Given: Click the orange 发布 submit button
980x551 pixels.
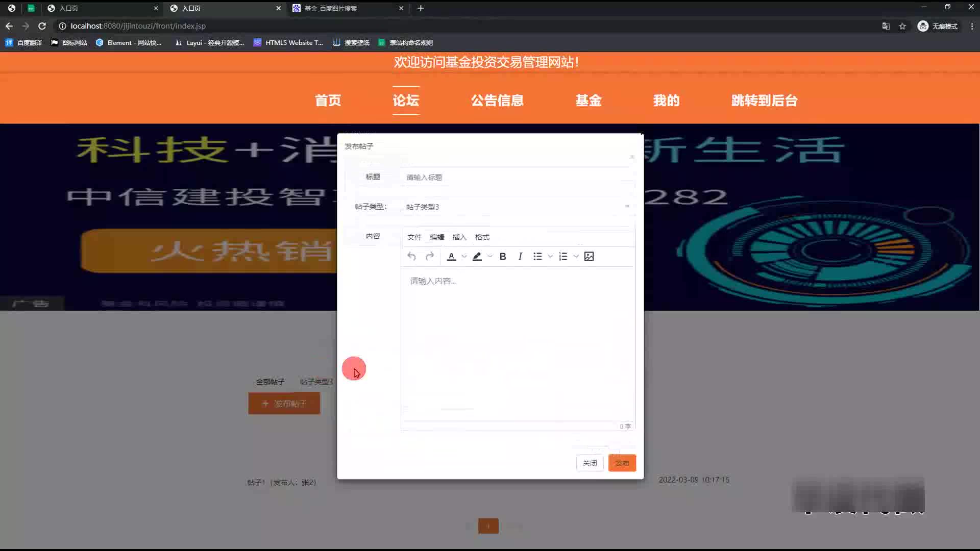Looking at the screenshot, I should click(622, 463).
